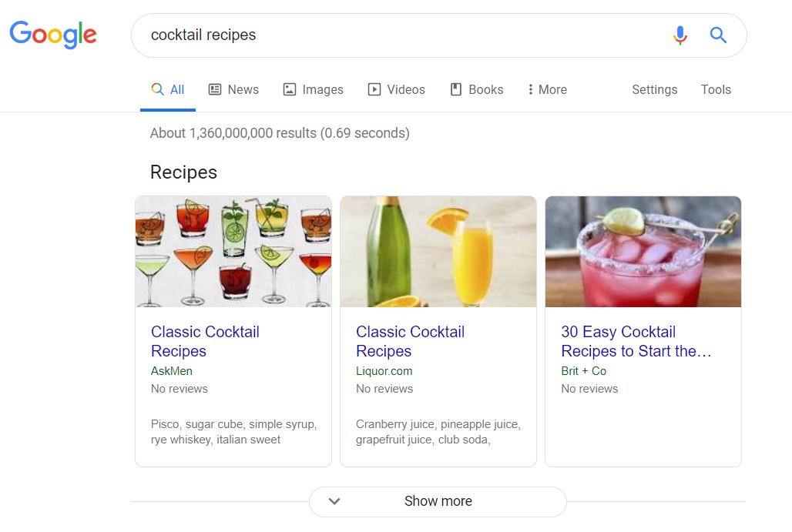Click the pink iced cocktail thumbnail

pyautogui.click(x=643, y=251)
